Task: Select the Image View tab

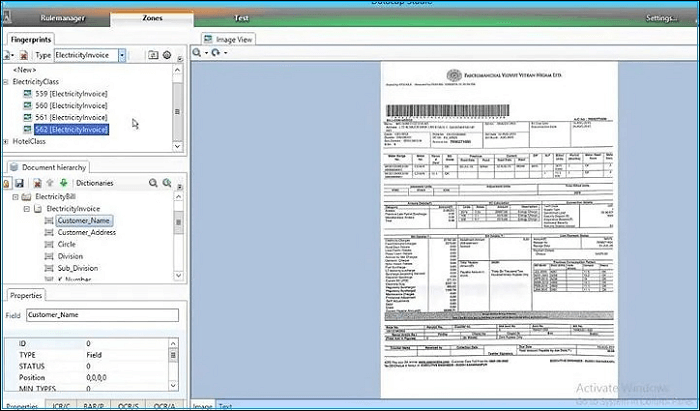Action: (x=229, y=39)
